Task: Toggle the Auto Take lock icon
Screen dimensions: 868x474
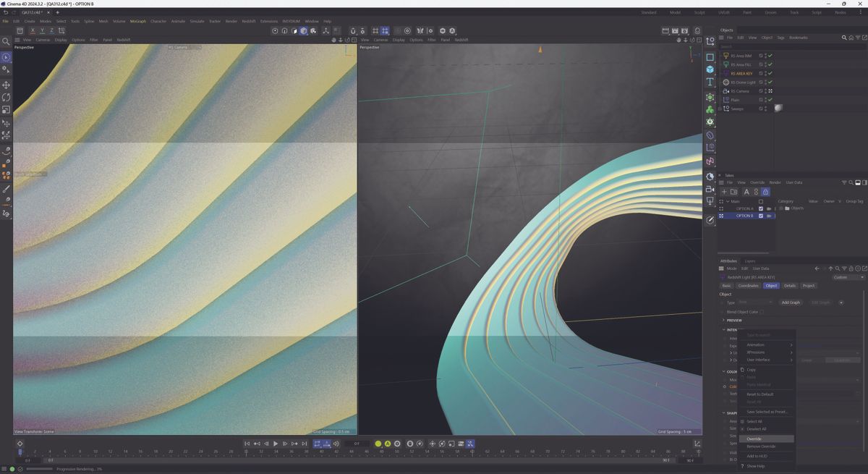Action: click(766, 192)
